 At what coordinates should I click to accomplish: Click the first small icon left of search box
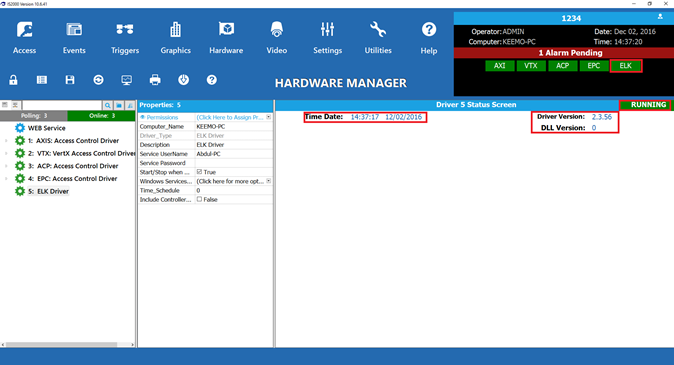5,105
